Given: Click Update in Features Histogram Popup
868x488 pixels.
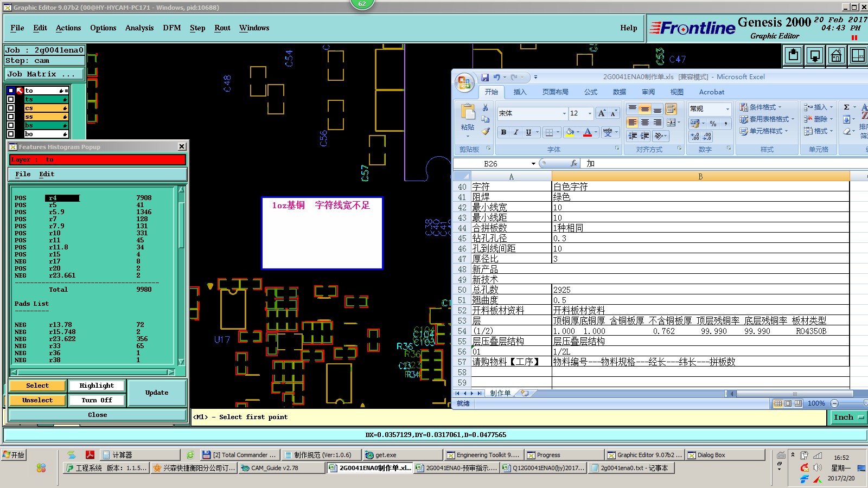Looking at the screenshot, I should (x=157, y=393).
